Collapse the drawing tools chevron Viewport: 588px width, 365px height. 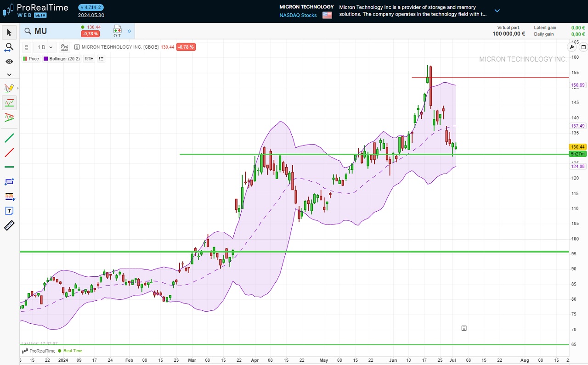(9, 74)
